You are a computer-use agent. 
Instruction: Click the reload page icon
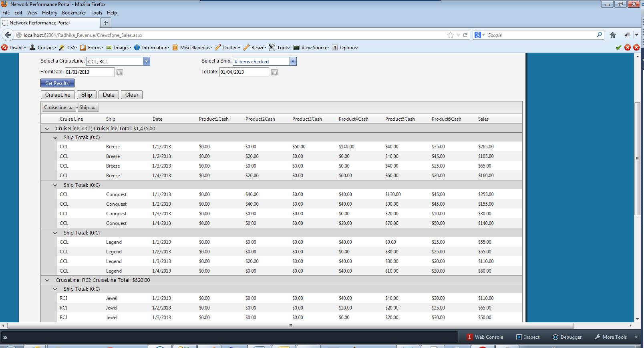465,35
